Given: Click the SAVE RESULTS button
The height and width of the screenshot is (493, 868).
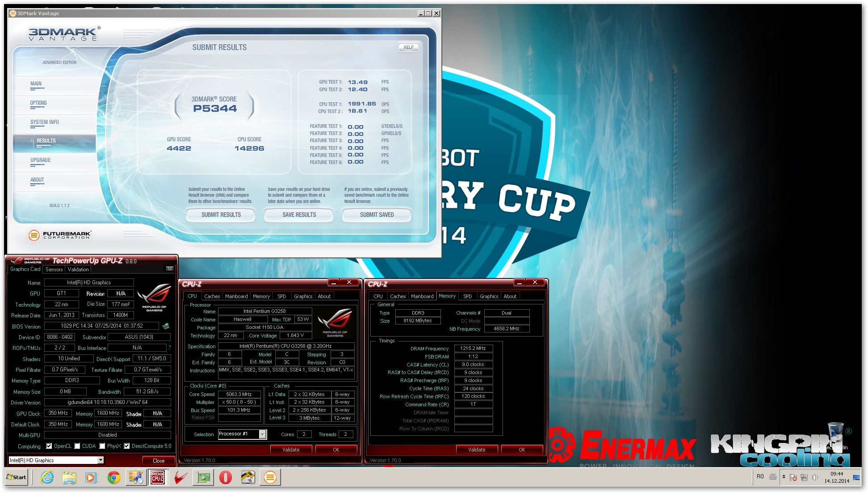Looking at the screenshot, I should tap(299, 215).
